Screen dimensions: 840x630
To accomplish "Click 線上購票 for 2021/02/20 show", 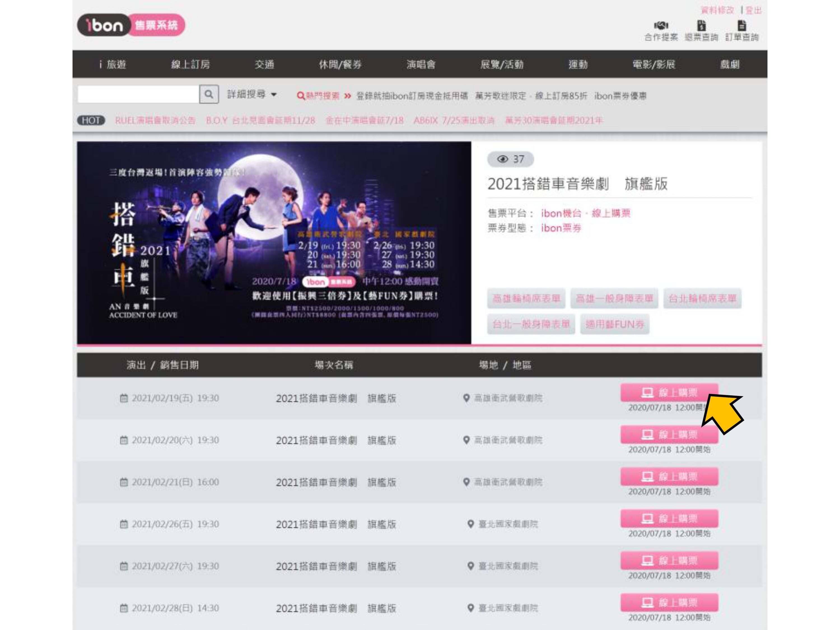I will pyautogui.click(x=669, y=435).
